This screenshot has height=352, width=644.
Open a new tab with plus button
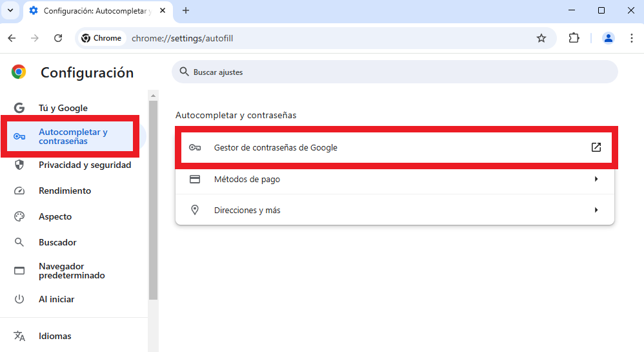(186, 11)
